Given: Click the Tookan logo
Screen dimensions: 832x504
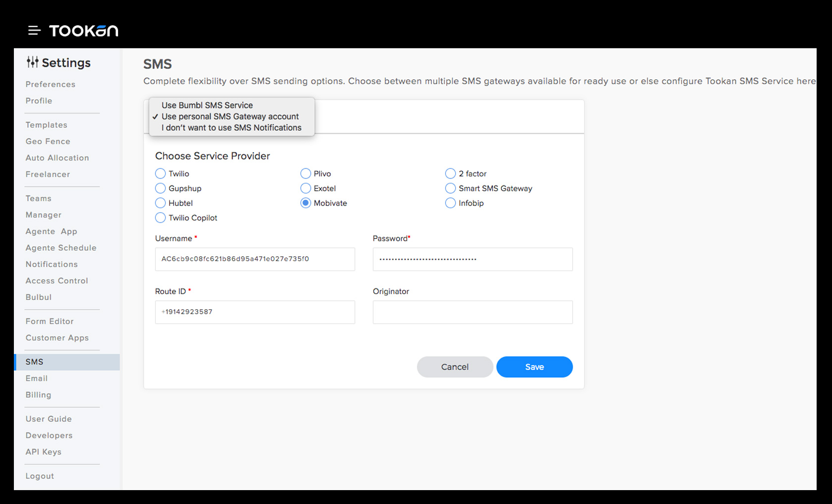Looking at the screenshot, I should [83, 30].
